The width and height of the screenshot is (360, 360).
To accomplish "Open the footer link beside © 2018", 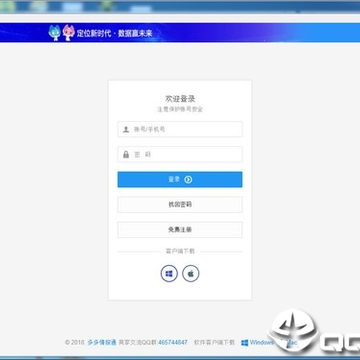I will (102, 342).
